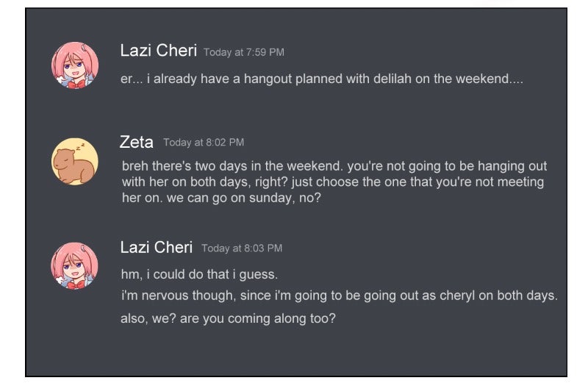588x386 pixels.
Task: Click the line beginning 'i'm nervous though'
Action: pyautogui.click(x=339, y=296)
